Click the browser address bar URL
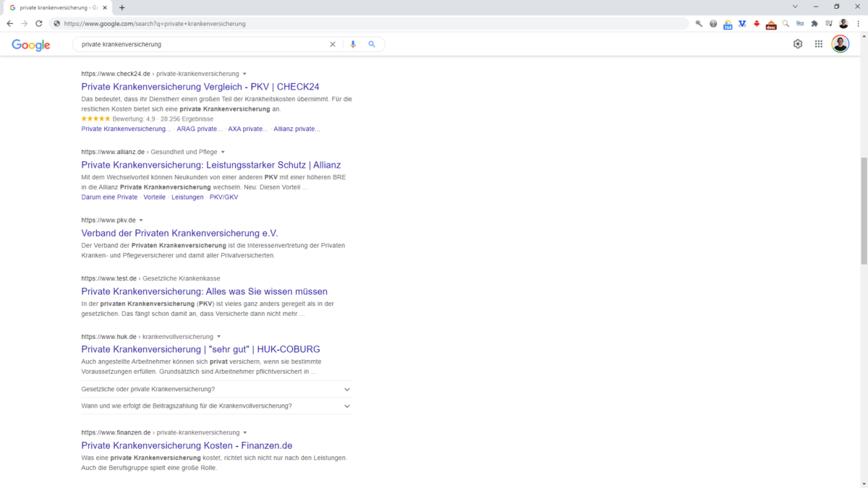The width and height of the screenshot is (868, 488). (155, 24)
